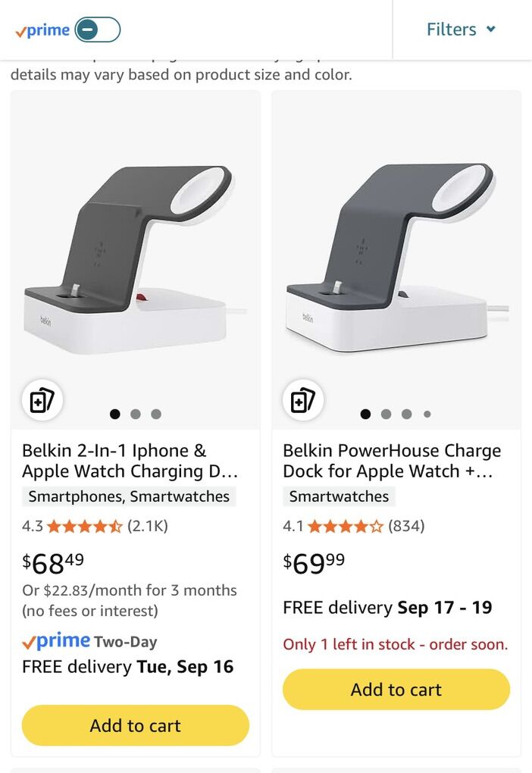The image size is (532, 773).
Task: Select the second image dot for the Belkin 2-In-1
Action: click(x=136, y=414)
